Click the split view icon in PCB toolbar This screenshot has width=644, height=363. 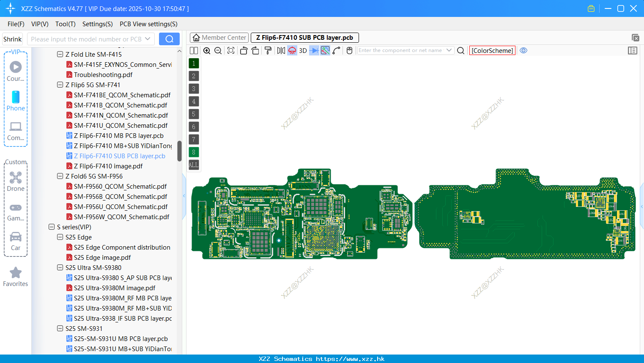click(194, 50)
